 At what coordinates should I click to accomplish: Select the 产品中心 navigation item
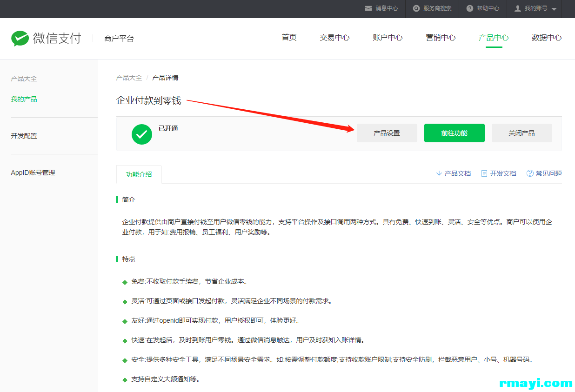pyautogui.click(x=494, y=38)
